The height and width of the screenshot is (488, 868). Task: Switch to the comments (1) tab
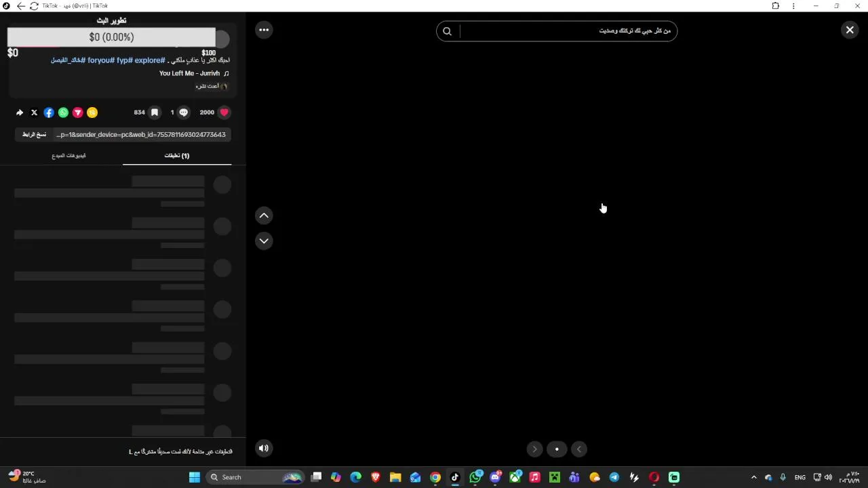click(177, 156)
